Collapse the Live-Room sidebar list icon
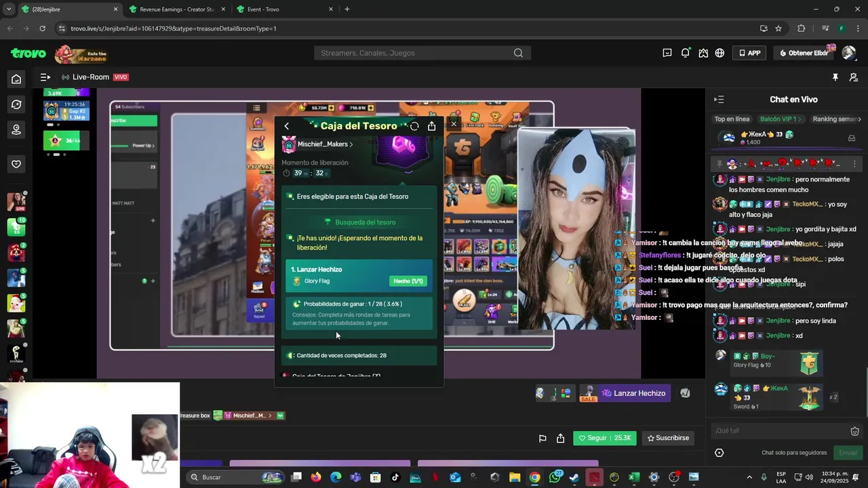The height and width of the screenshot is (488, 868). coord(45,77)
